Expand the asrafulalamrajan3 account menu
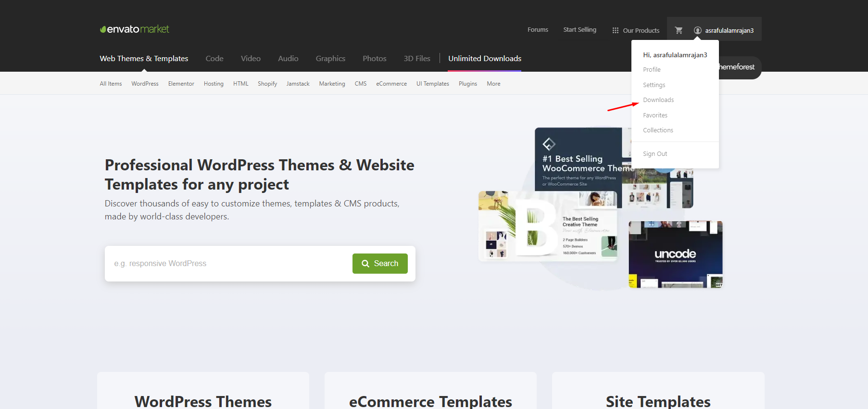This screenshot has width=868, height=409. [729, 30]
